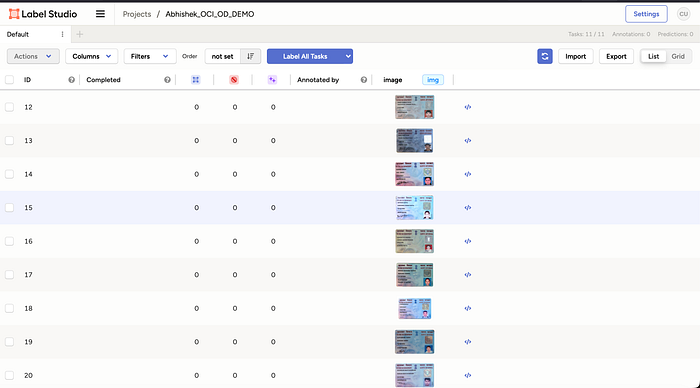This screenshot has width=700, height=388.
Task: Show task source code for row 14
Action: tap(468, 174)
